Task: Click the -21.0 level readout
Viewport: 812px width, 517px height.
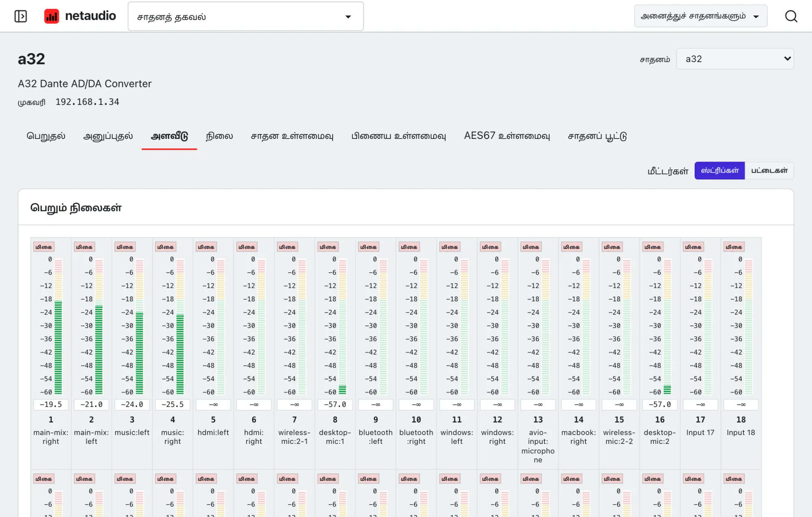Action: click(x=91, y=405)
